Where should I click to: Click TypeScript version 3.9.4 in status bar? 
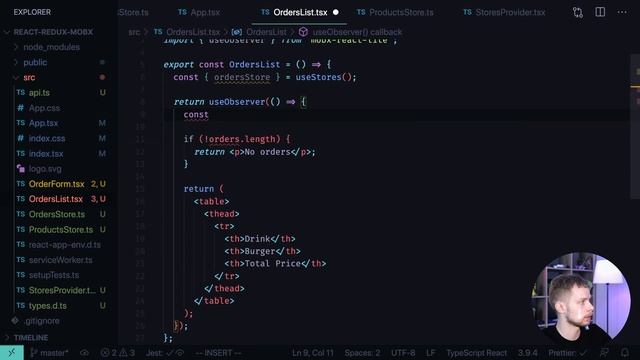click(x=527, y=353)
